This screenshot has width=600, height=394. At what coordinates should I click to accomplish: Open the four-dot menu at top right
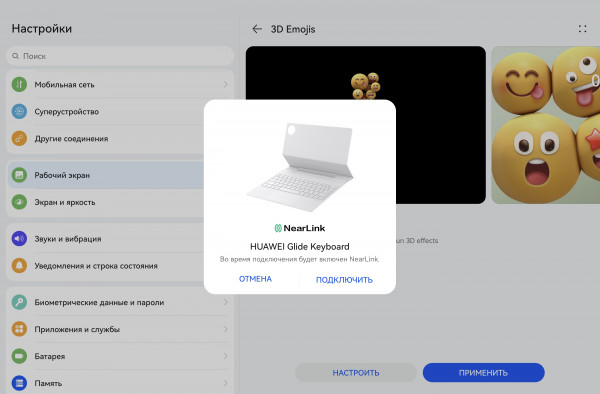point(582,29)
